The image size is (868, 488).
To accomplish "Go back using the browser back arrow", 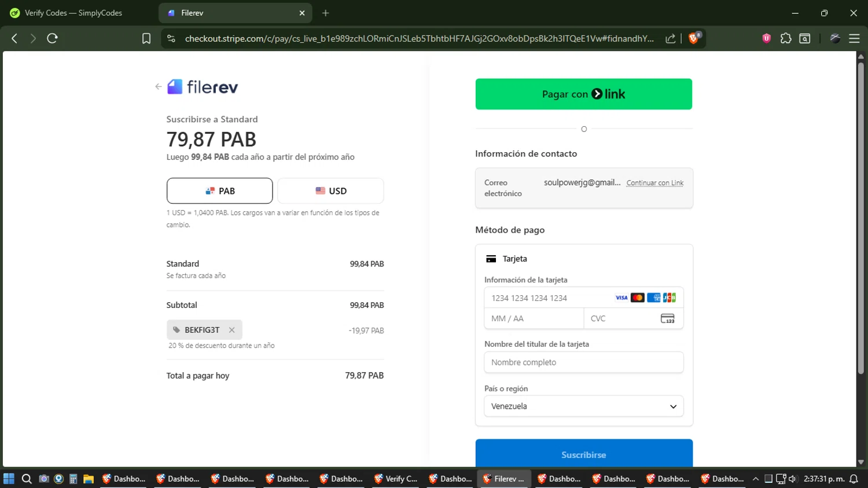I will pyautogui.click(x=14, y=38).
